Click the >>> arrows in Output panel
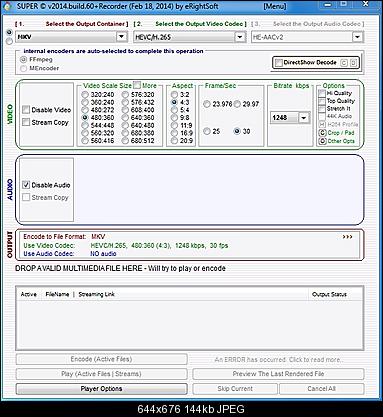The image size is (383, 417). 347,237
